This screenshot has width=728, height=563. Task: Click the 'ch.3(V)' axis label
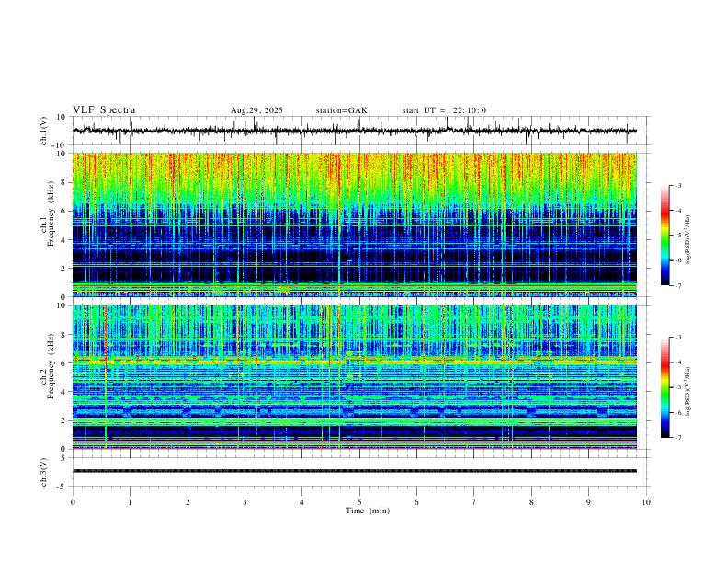pos(44,472)
